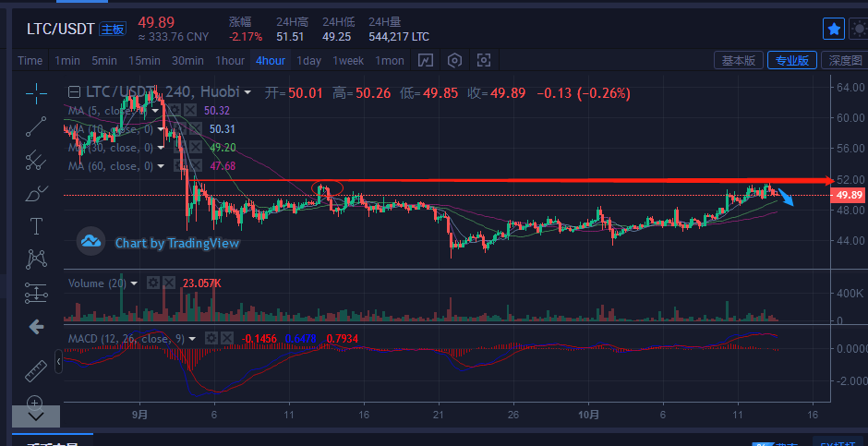Click the 49.89 current price label on axis
The height and width of the screenshot is (446, 868).
(x=850, y=195)
